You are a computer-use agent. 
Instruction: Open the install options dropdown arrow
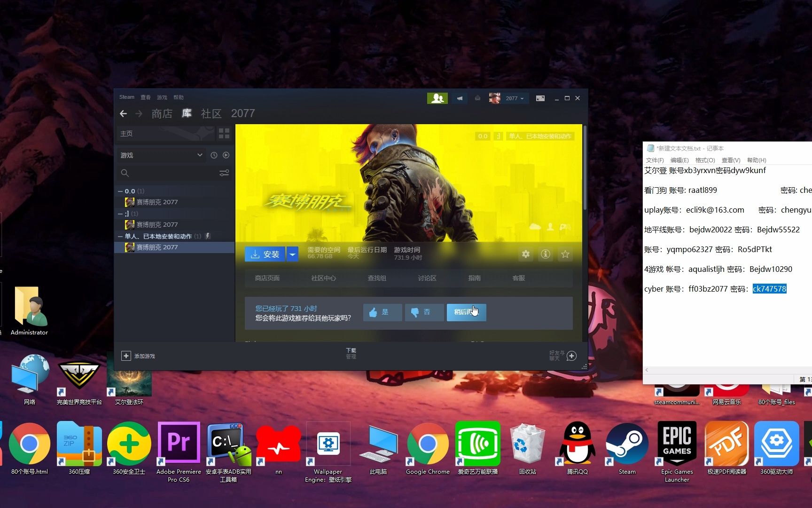(292, 254)
